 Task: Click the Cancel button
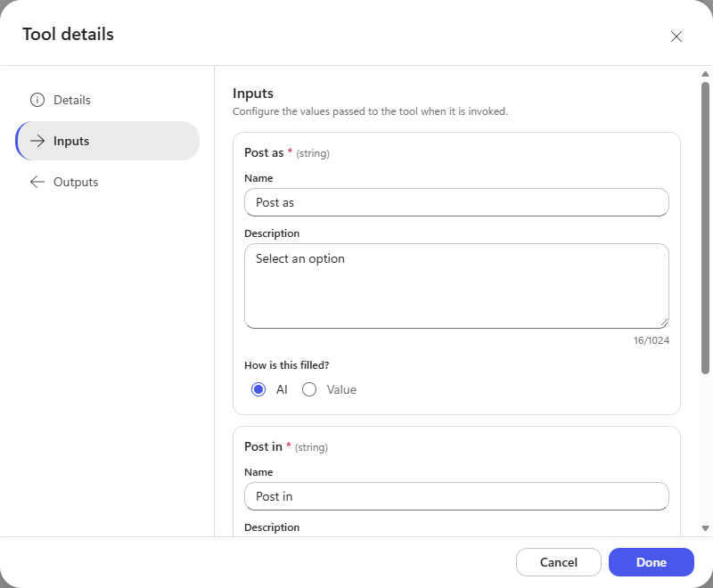pyautogui.click(x=559, y=562)
